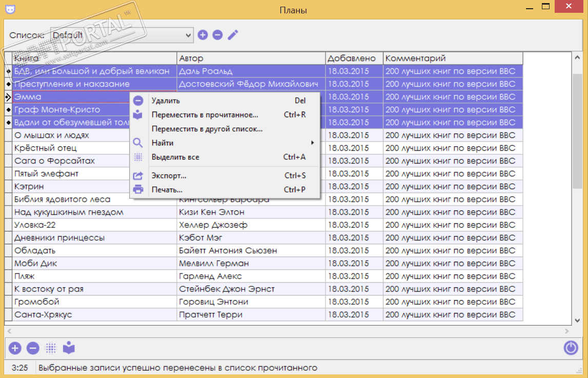
Task: Select the Эмма book cell
Action: click(x=71, y=97)
